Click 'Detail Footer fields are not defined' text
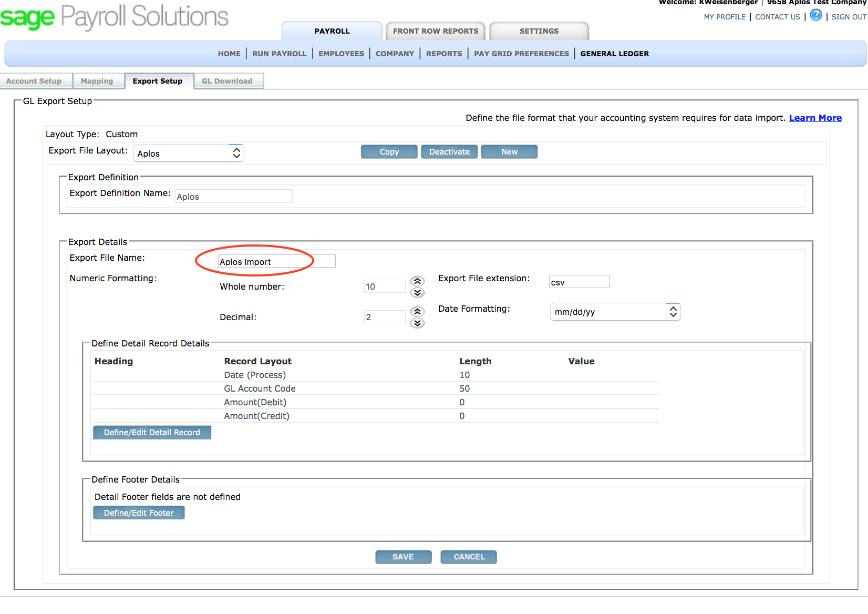 coord(167,497)
